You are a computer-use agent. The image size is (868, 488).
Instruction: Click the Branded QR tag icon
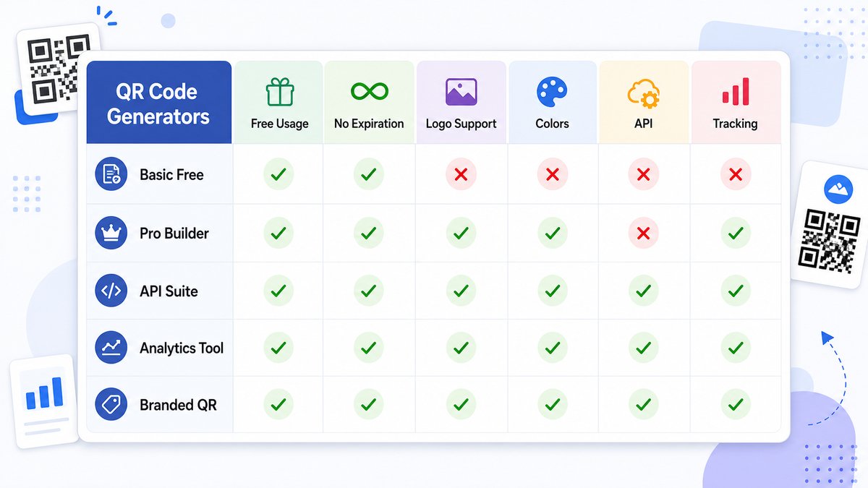111,405
